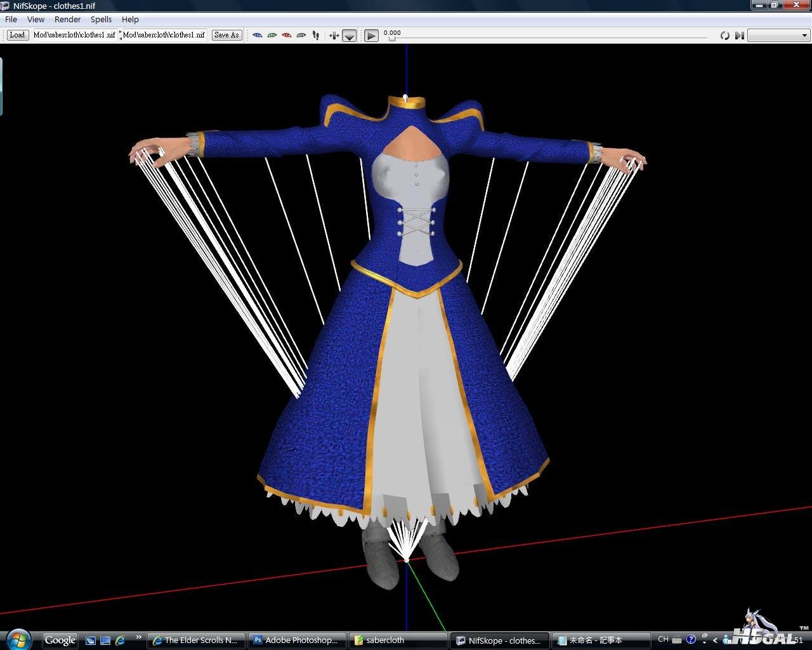Click the red eye view icon
Screen dimensions: 812x650
[x=286, y=36]
